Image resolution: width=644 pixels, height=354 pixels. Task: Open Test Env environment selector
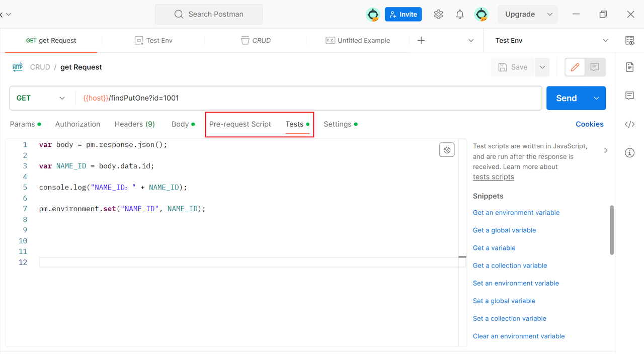pos(552,40)
